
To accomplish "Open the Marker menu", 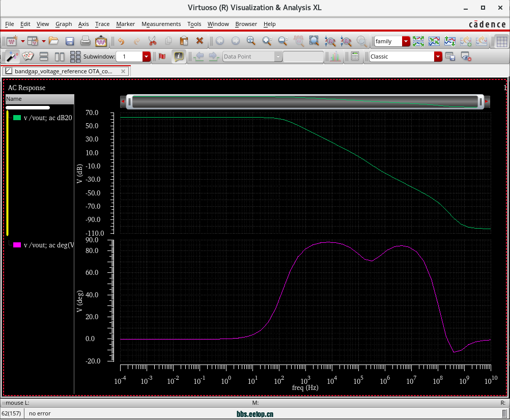I will [126, 24].
